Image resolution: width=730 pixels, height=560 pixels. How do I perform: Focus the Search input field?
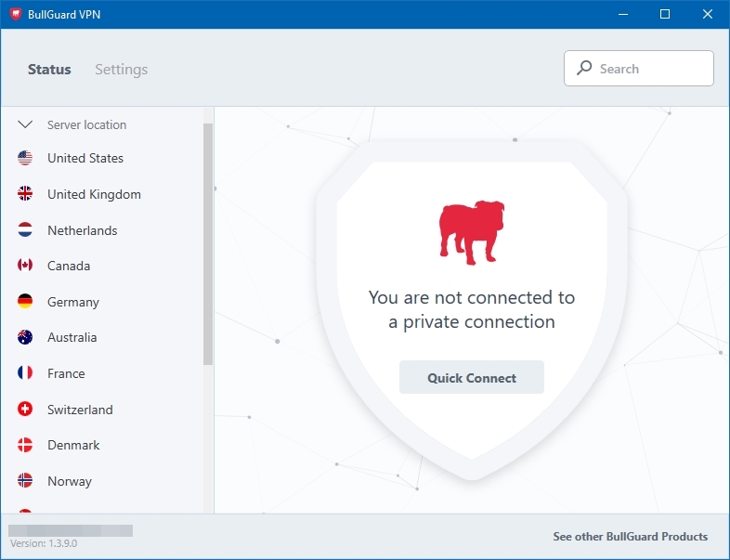[639, 69]
